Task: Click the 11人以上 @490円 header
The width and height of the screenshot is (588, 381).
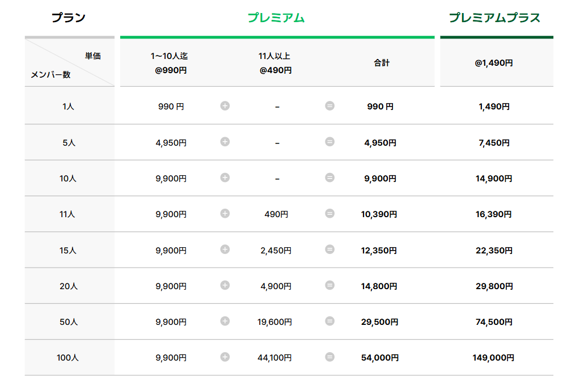Action: [275, 63]
